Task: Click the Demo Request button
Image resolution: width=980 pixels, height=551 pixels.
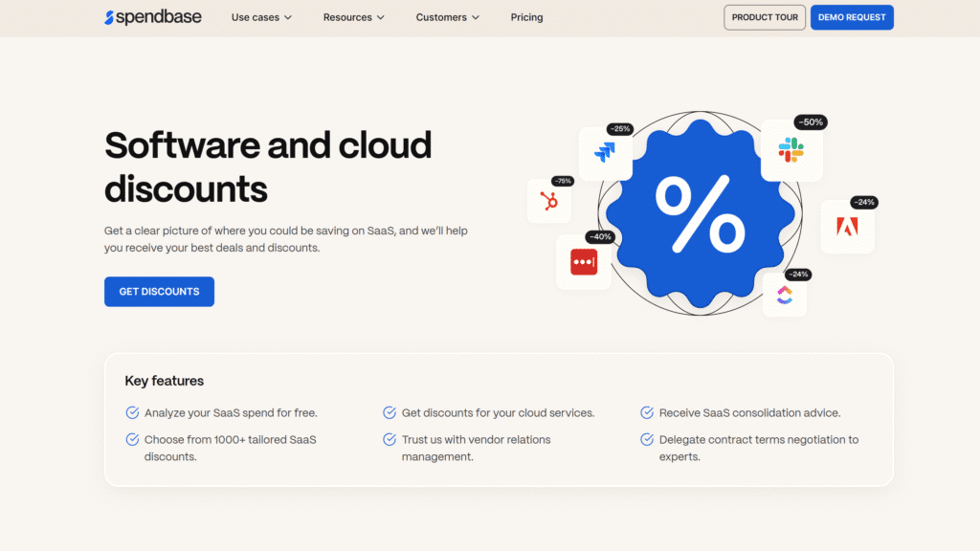Action: click(851, 17)
